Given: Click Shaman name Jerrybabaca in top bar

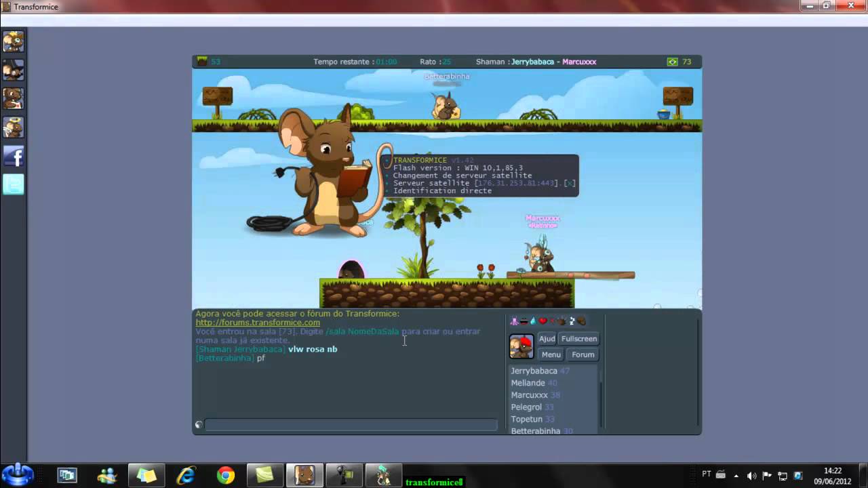Looking at the screenshot, I should [533, 62].
